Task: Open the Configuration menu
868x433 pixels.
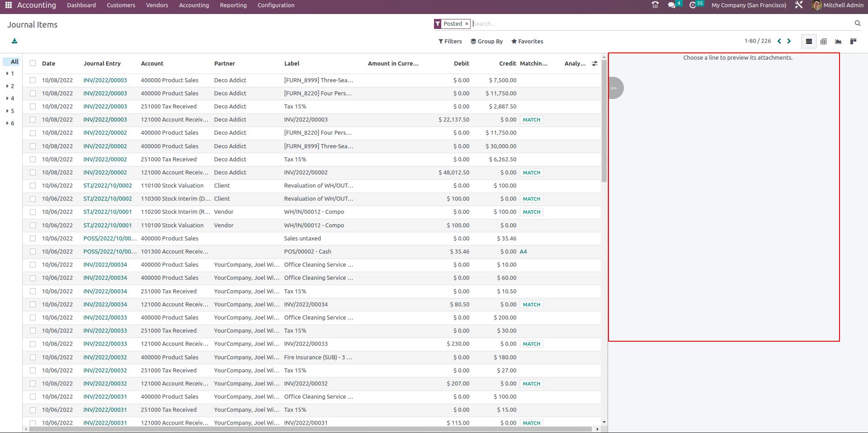Action: click(x=276, y=5)
